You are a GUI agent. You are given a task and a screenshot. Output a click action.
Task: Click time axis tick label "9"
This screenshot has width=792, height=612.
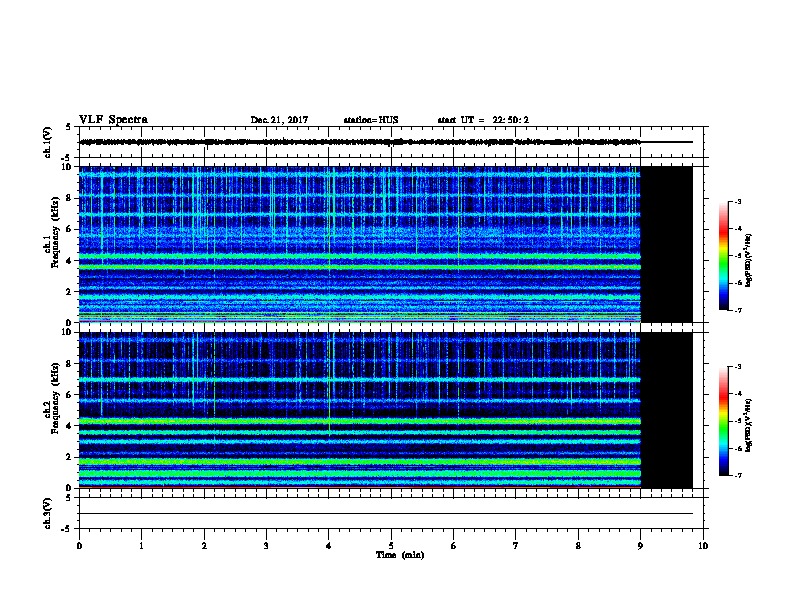(x=640, y=546)
